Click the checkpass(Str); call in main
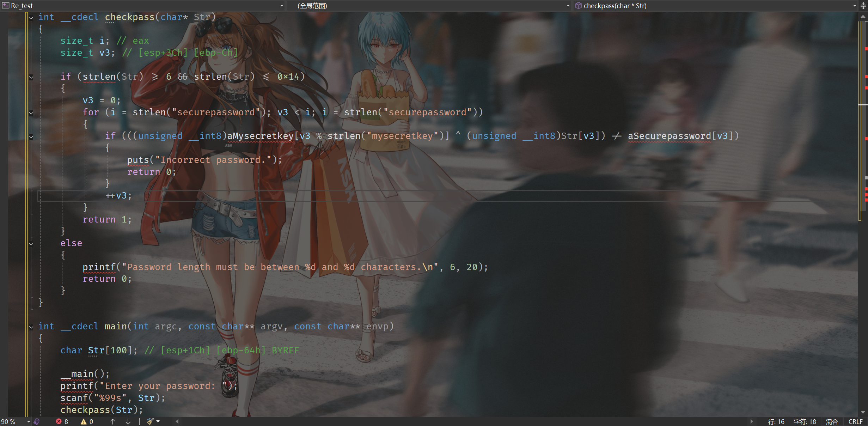 tap(102, 410)
